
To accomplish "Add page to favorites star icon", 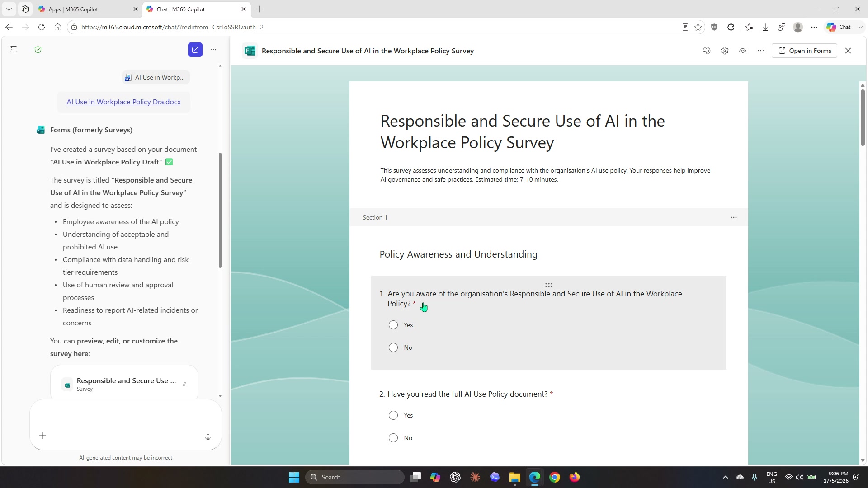I will click(x=698, y=27).
